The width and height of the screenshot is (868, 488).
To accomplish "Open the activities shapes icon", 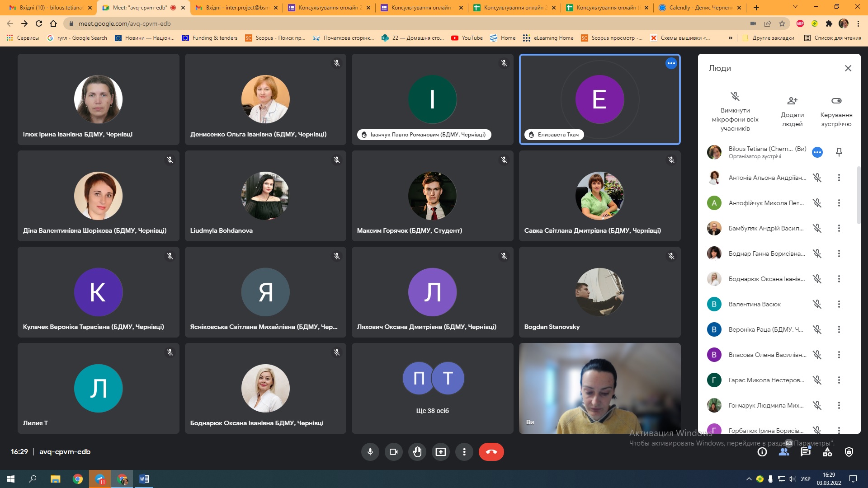I will [827, 452].
